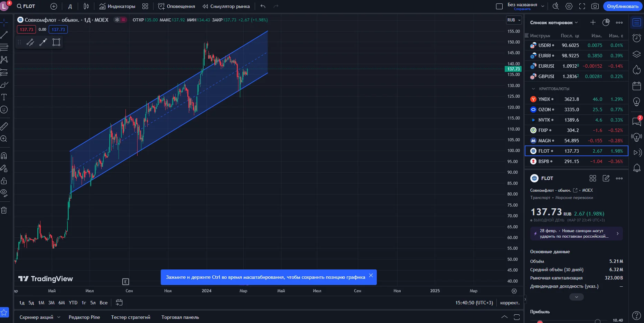Select the crosshair cursor tool
644x323 pixels.
point(4,22)
